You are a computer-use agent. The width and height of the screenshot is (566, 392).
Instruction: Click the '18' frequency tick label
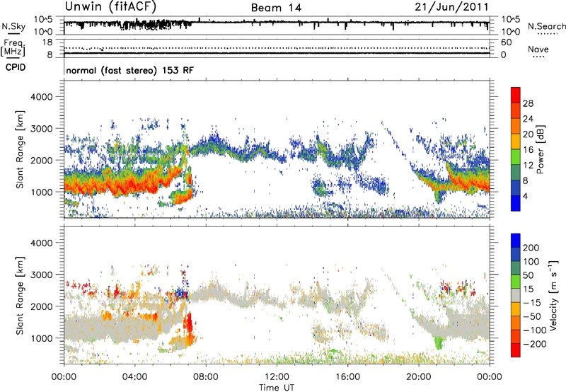click(47, 42)
